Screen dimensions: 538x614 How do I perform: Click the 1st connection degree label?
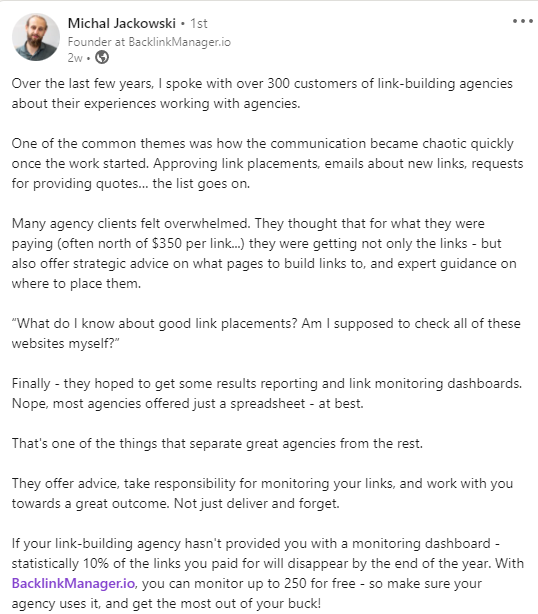point(199,23)
